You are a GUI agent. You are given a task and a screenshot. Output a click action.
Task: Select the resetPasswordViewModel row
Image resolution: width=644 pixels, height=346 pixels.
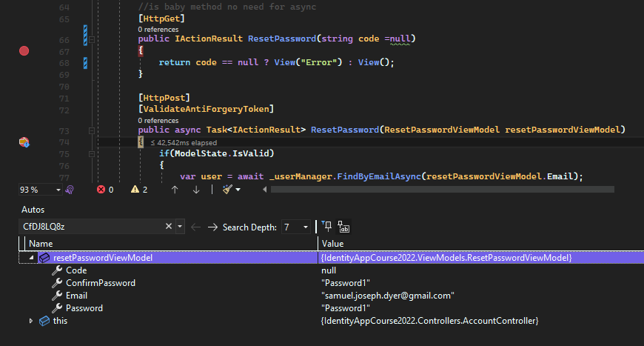point(332,258)
